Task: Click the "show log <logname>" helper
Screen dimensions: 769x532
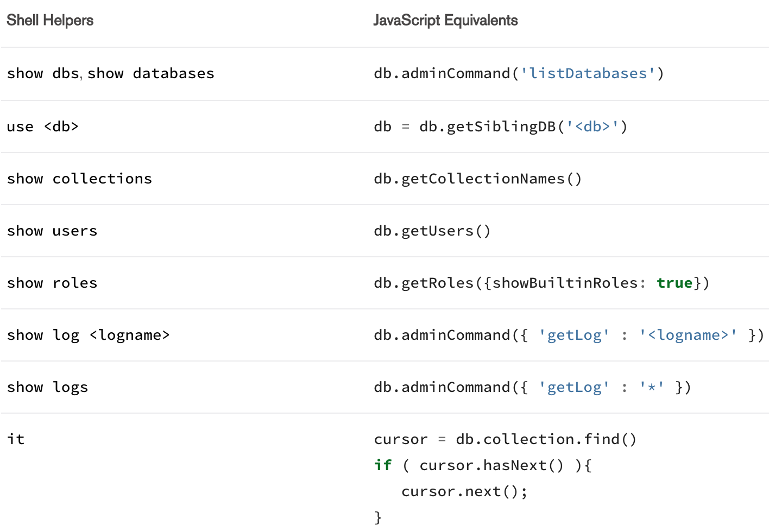Action: pos(88,335)
